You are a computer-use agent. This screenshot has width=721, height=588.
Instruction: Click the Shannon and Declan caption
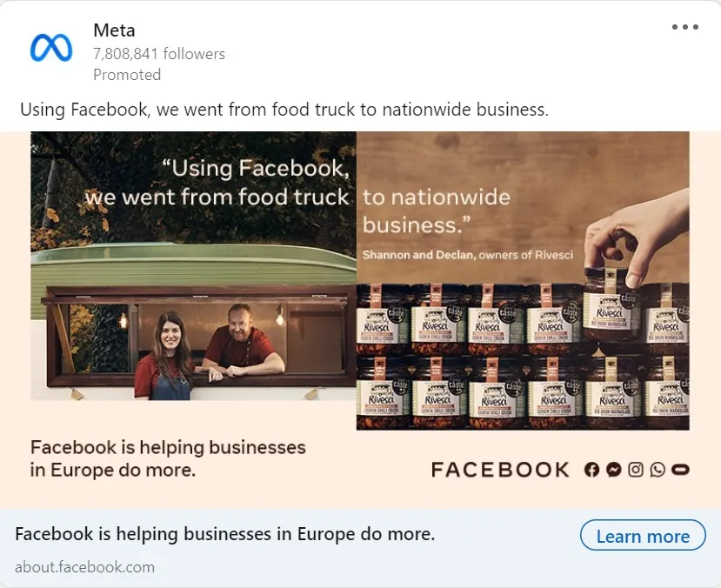tap(468, 255)
